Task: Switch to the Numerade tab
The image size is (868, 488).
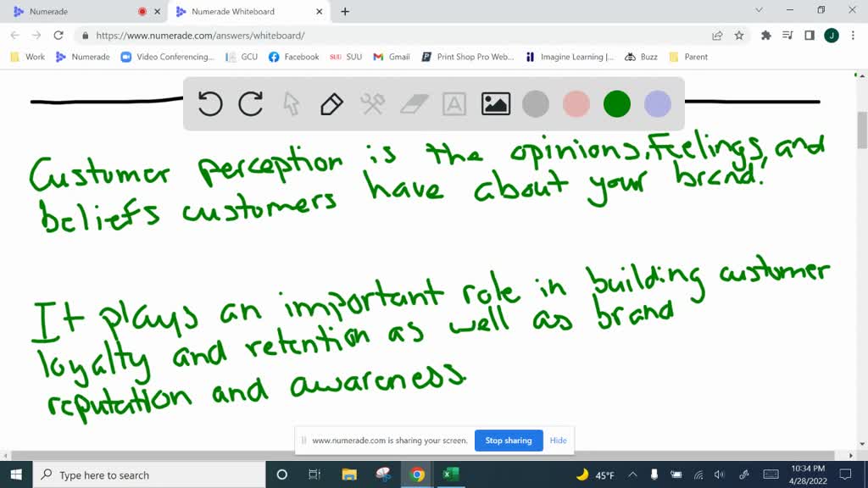Action: 51,12
